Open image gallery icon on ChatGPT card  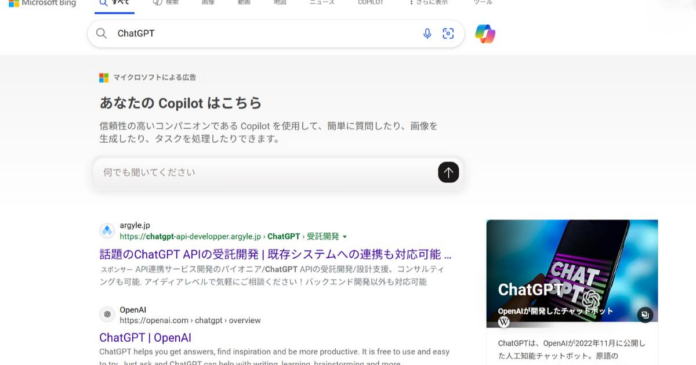645,315
